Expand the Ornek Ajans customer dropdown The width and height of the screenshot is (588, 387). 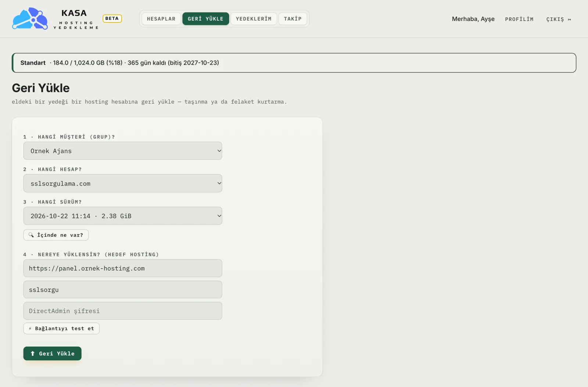[123, 151]
